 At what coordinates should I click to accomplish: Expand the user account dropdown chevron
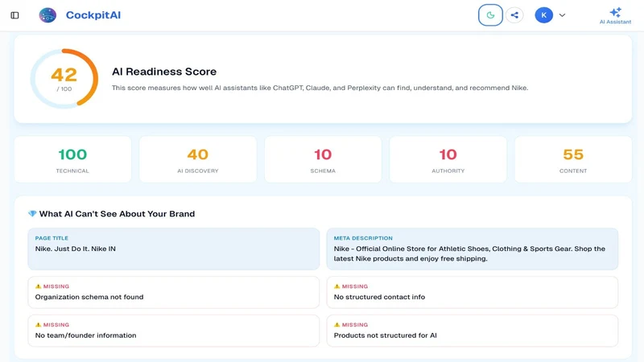point(562,15)
